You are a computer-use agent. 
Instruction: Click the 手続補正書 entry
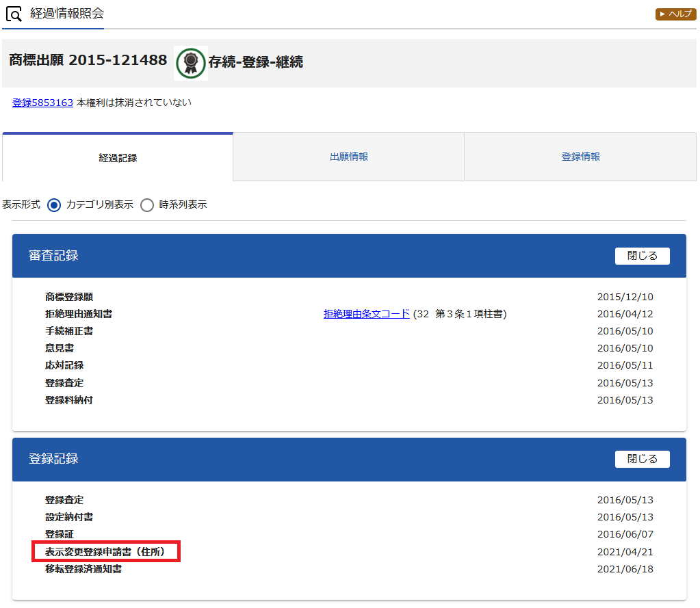pyautogui.click(x=69, y=331)
